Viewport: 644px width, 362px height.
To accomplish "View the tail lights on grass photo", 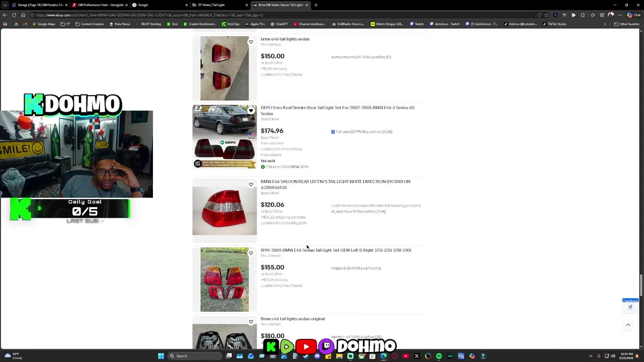I will 224,280.
